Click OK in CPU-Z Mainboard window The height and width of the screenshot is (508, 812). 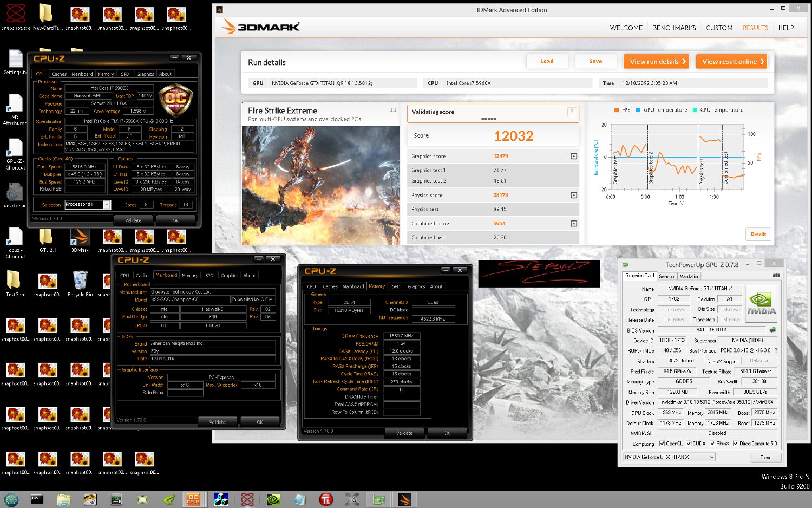coord(260,422)
